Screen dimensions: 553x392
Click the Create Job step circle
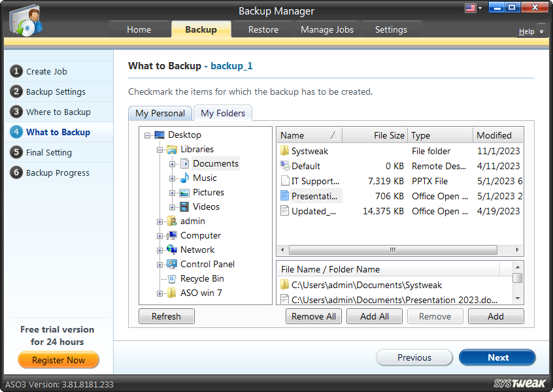pyautogui.click(x=16, y=71)
